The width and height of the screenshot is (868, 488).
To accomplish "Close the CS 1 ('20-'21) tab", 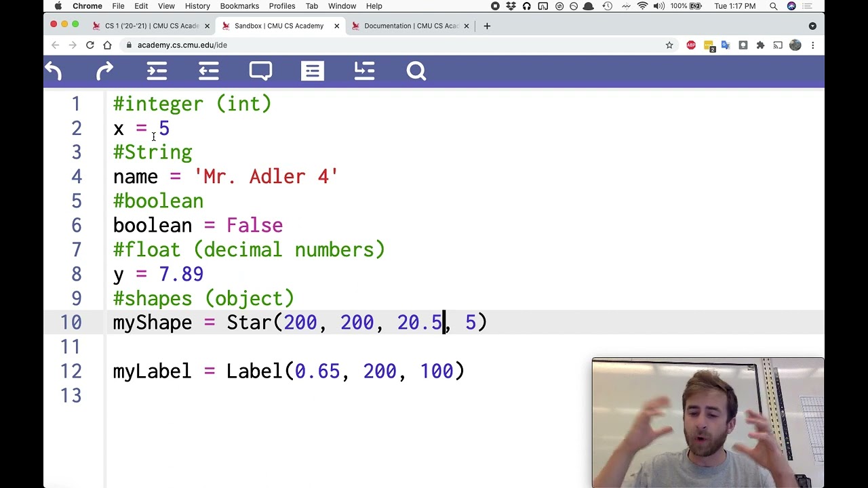I will coord(207,26).
